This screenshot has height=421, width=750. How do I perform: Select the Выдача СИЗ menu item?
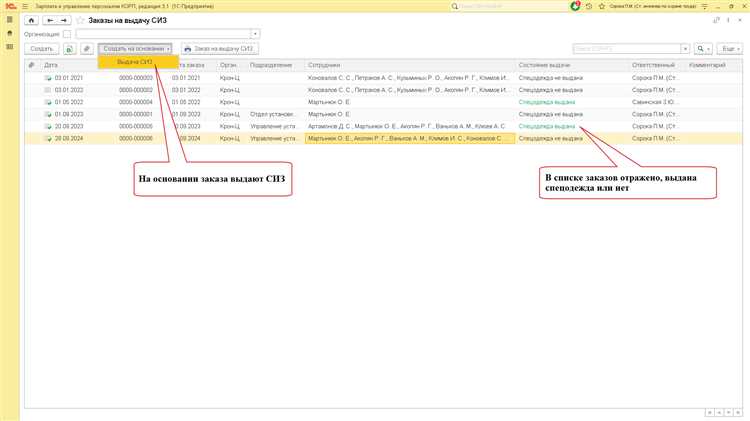coord(135,62)
